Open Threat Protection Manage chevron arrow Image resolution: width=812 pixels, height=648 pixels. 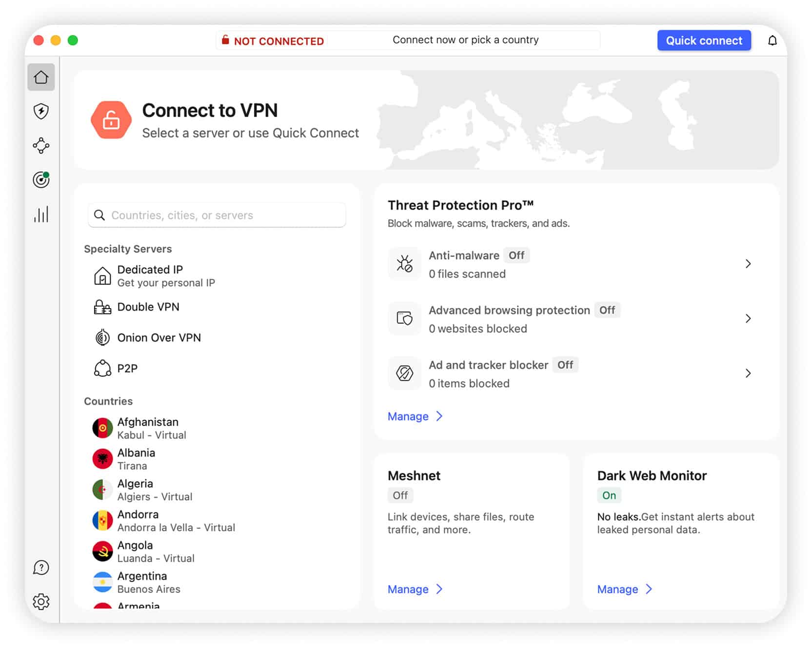[x=439, y=416]
